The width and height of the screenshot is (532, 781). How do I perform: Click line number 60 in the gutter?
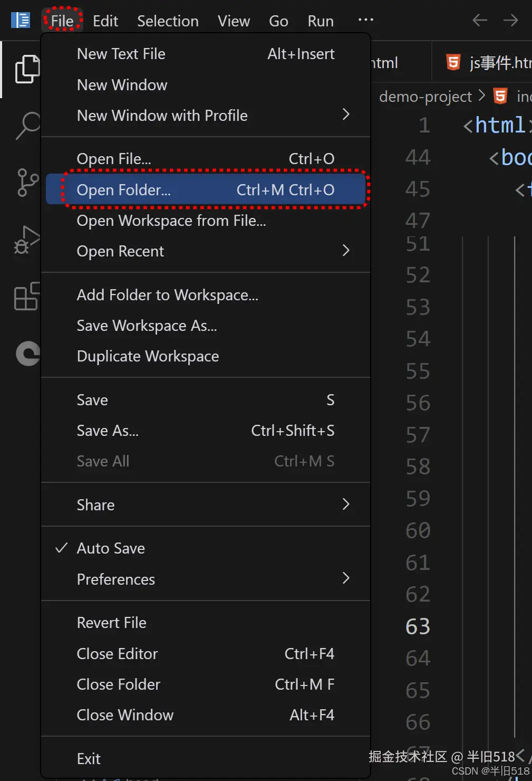click(418, 530)
